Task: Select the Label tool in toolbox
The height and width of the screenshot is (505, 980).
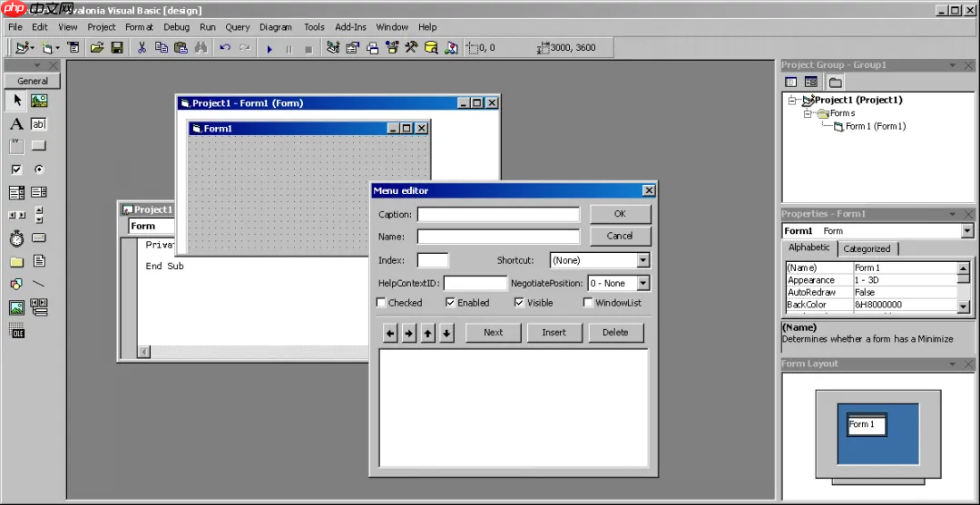Action: tap(16, 123)
